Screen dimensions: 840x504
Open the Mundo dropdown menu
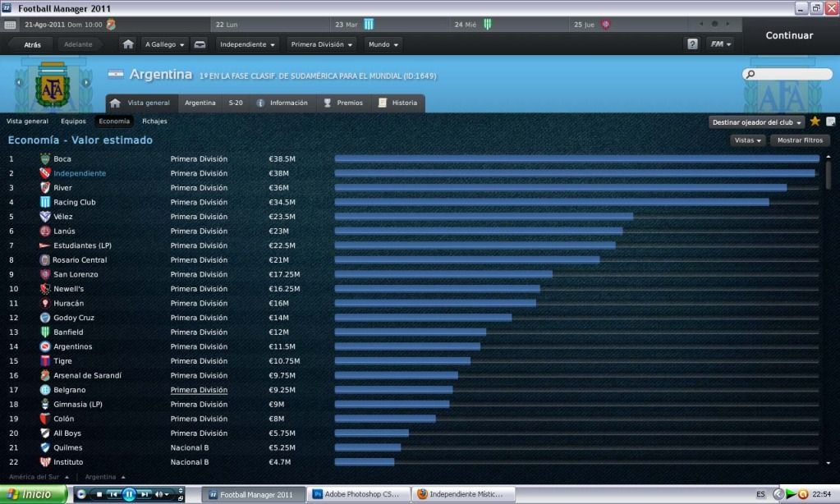(x=383, y=44)
